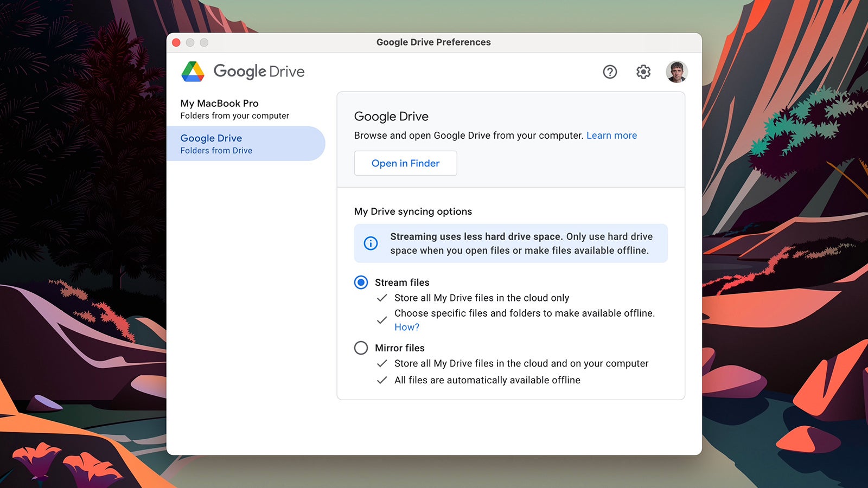868x488 pixels.
Task: Select the Google Drive sidebar section
Action: click(x=211, y=138)
